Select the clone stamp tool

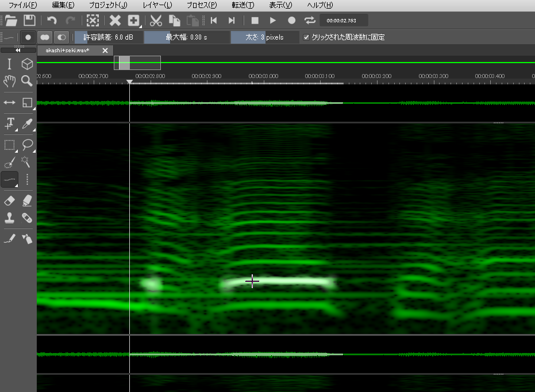click(x=9, y=218)
